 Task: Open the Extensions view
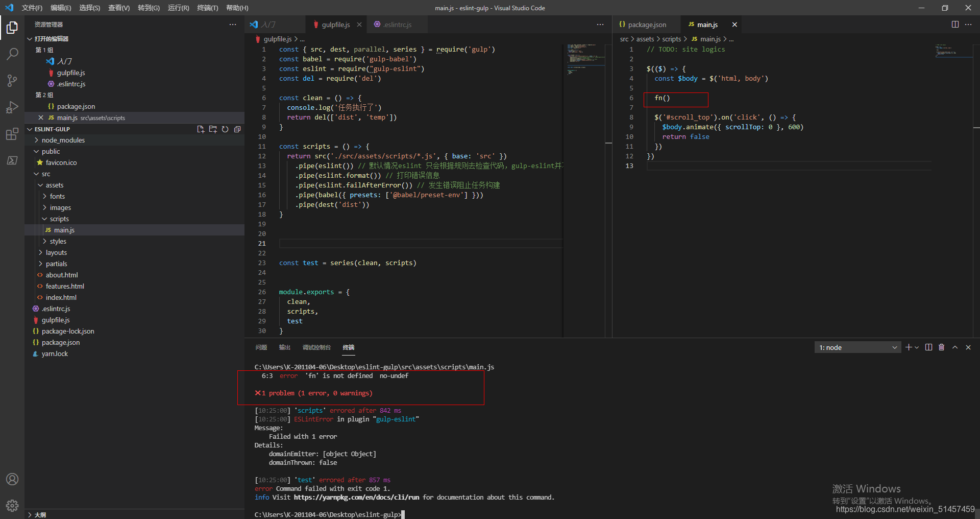coord(12,134)
